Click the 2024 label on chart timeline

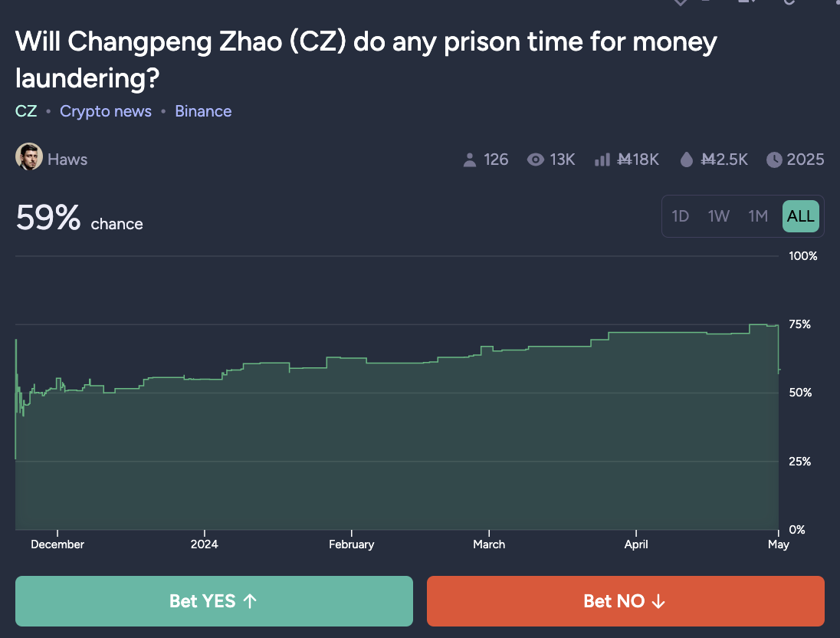coord(205,544)
